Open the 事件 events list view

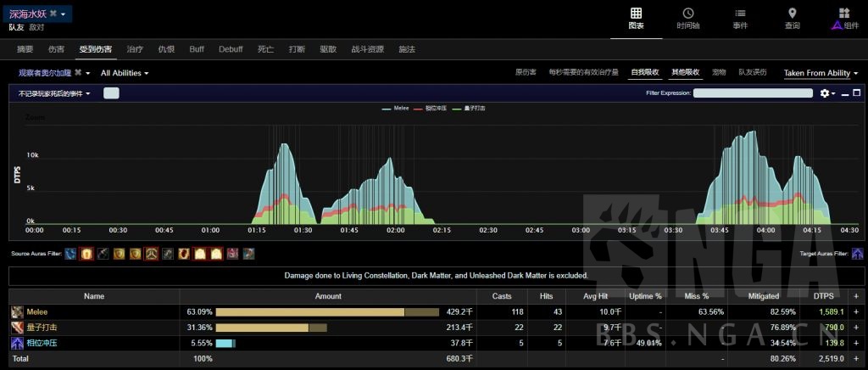click(740, 18)
